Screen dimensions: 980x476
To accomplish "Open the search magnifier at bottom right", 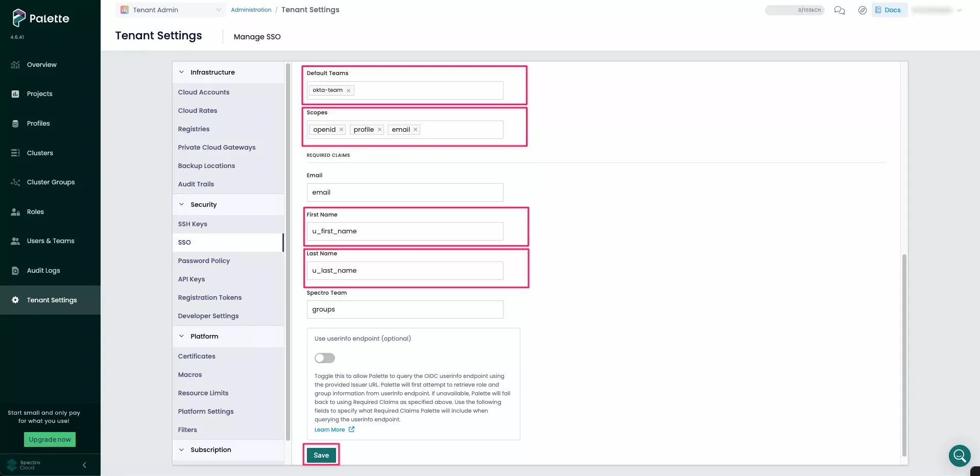I will click(x=959, y=456).
